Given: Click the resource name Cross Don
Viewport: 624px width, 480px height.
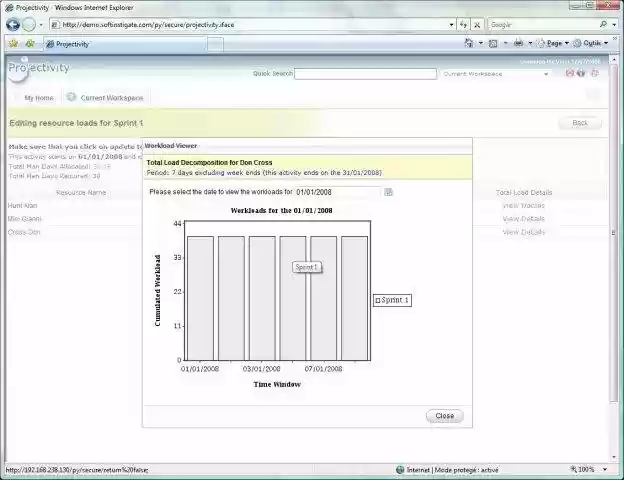Looking at the screenshot, I should pos(24,232).
